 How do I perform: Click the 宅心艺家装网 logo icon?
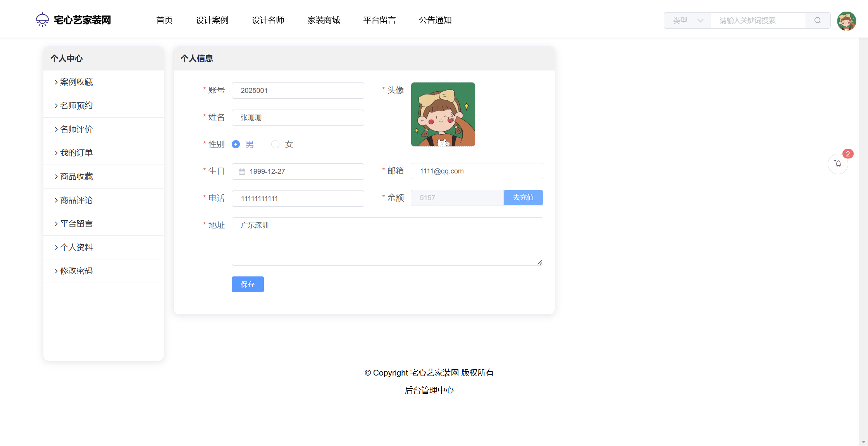coord(42,20)
